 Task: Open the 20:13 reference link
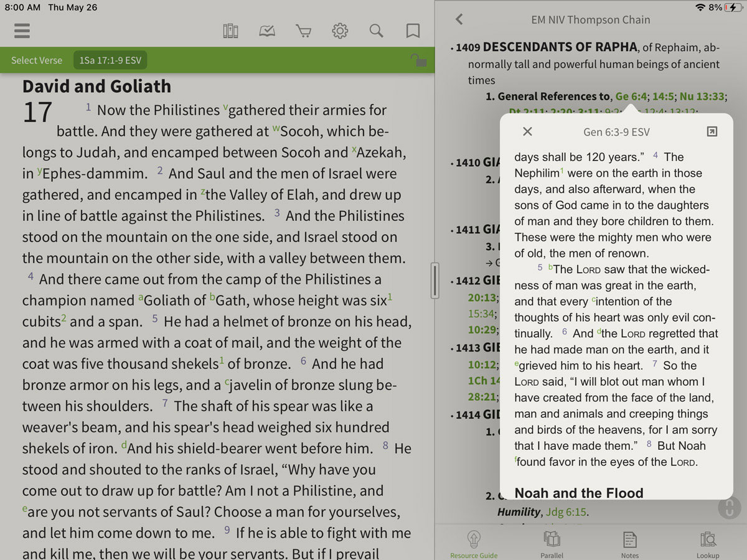click(x=482, y=297)
